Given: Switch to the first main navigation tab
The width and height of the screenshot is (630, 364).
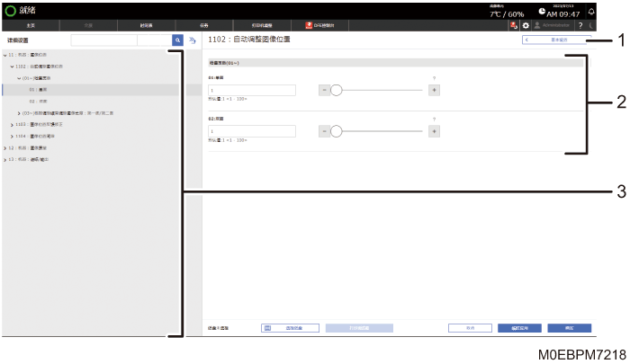Looking at the screenshot, I should point(31,25).
